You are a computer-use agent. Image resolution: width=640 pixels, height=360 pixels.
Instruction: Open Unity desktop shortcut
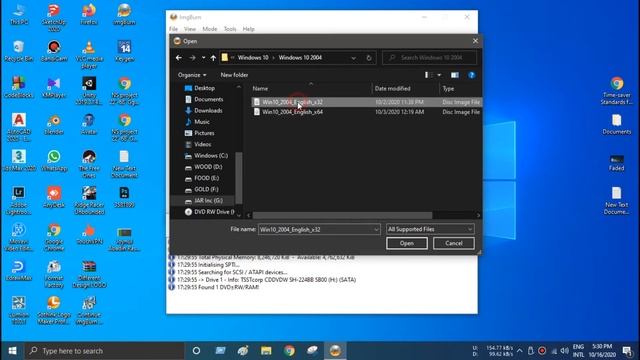[89, 91]
